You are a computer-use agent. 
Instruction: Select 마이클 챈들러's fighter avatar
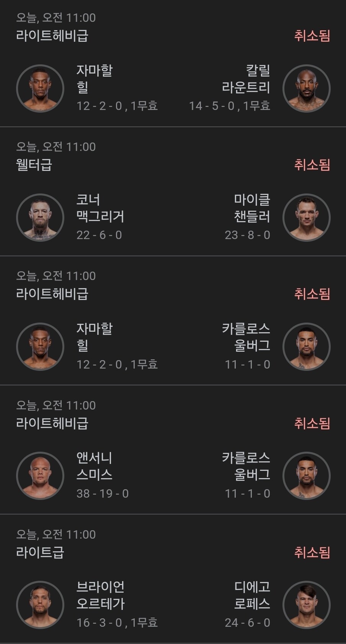(306, 218)
